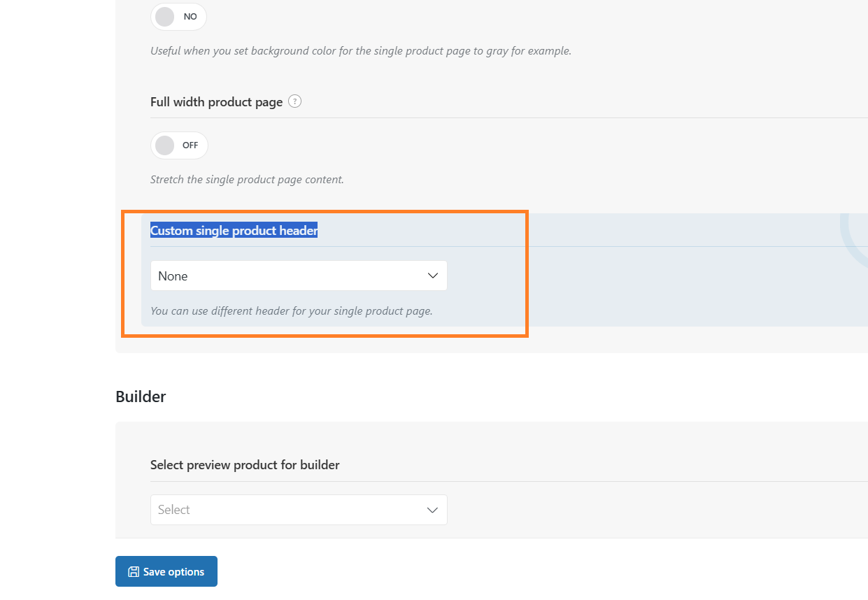The image size is (868, 600).
Task: Click the 'You can use different header' description text
Action: point(291,310)
